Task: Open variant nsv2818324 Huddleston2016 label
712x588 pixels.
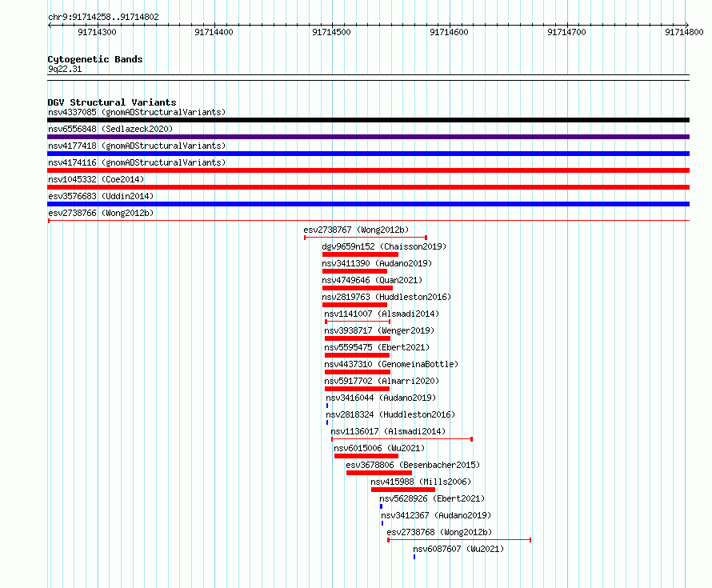Action: 390,414
